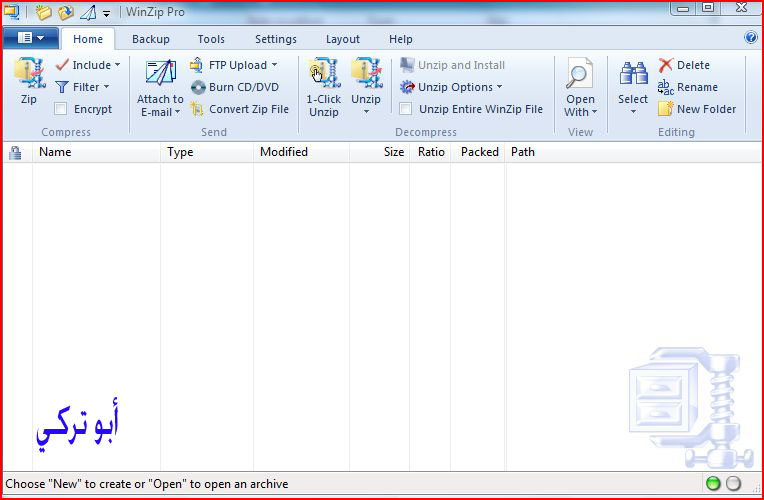
Task: Switch to the Home ribbon tab
Action: [88, 39]
